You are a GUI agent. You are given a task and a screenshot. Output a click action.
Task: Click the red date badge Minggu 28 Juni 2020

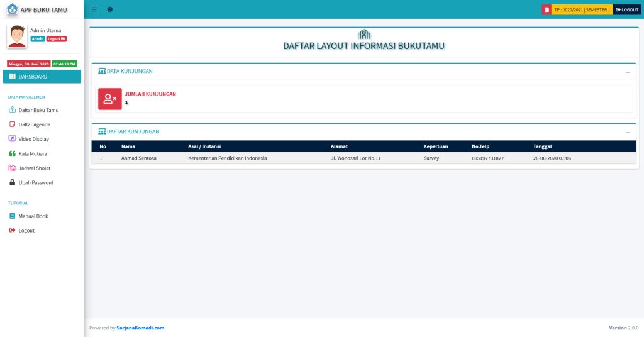[29, 64]
